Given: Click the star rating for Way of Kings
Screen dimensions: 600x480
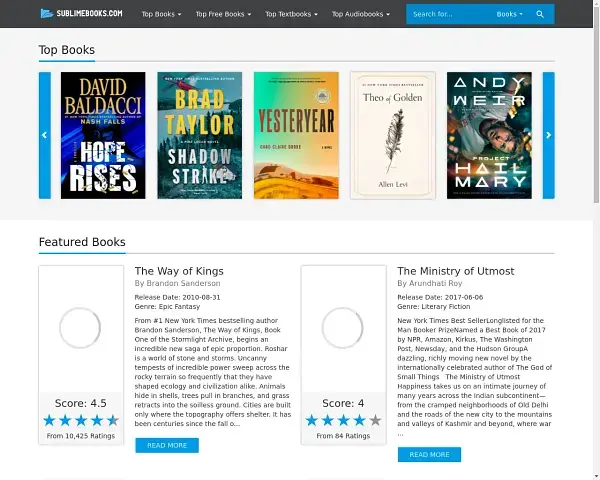Looking at the screenshot, I should pyautogui.click(x=81, y=420).
